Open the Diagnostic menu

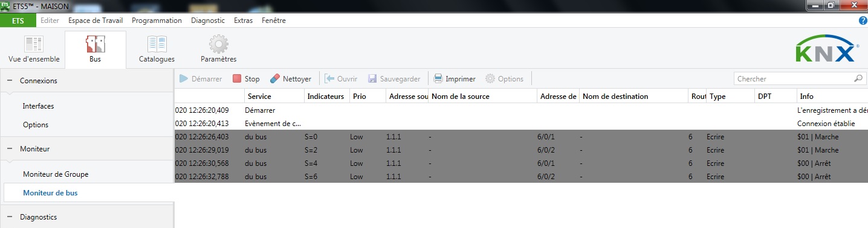point(208,21)
